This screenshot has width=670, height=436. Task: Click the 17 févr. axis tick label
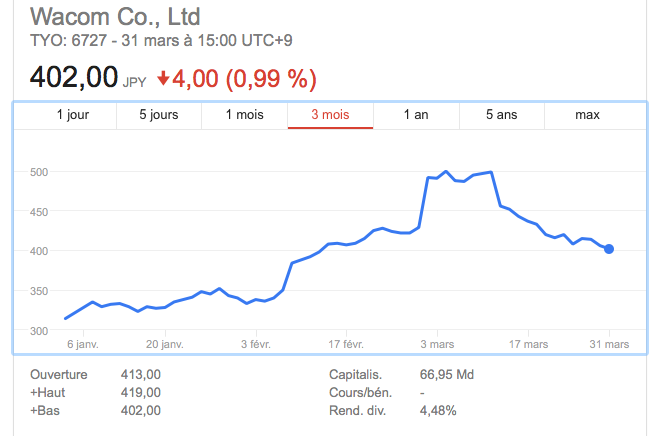click(x=346, y=344)
